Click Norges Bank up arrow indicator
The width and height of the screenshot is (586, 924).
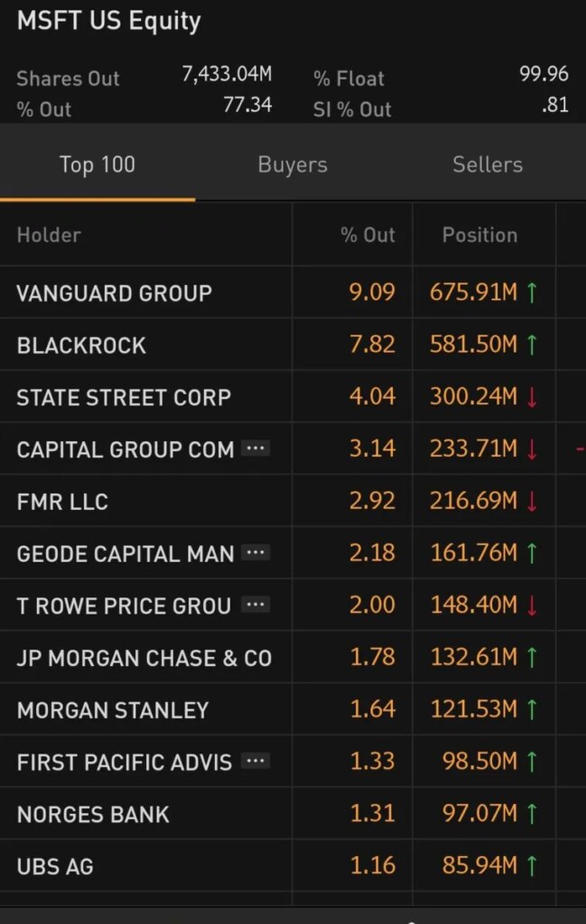[x=532, y=815]
